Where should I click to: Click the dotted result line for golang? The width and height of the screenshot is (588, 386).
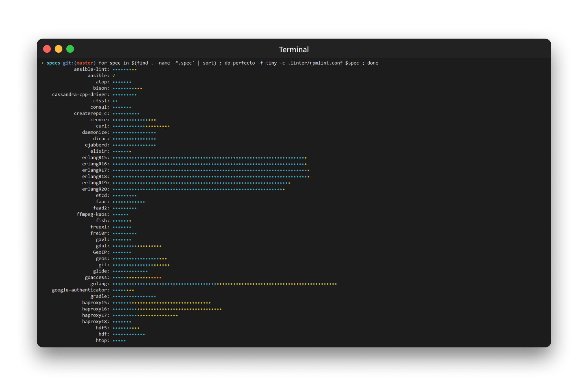tap(225, 284)
